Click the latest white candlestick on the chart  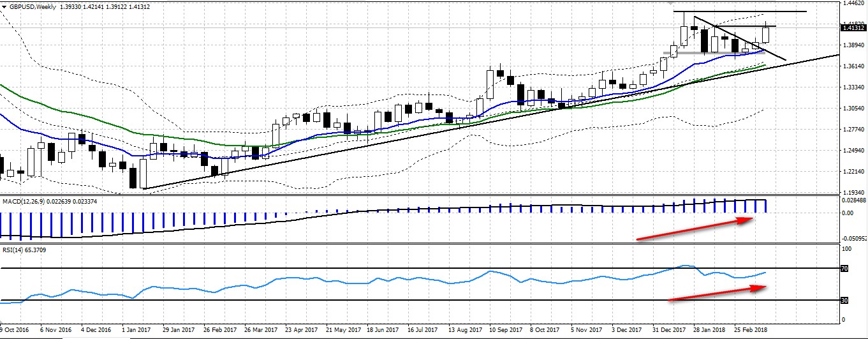(765, 34)
